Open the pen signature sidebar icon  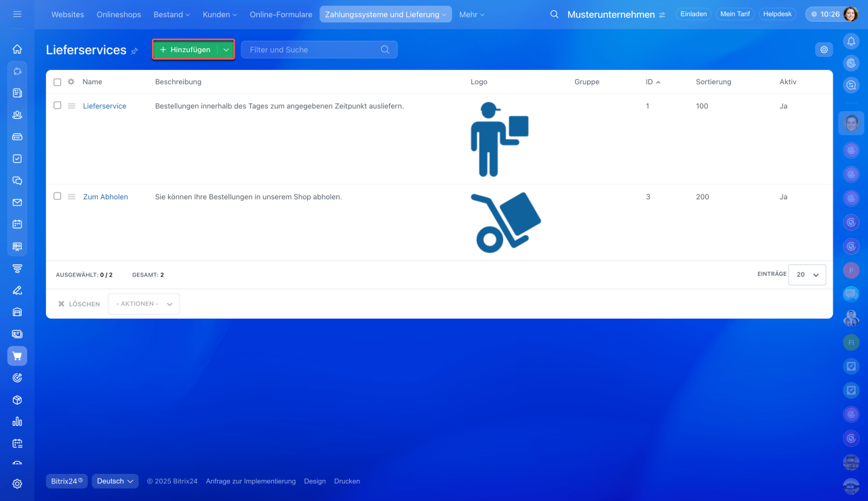pos(17,290)
